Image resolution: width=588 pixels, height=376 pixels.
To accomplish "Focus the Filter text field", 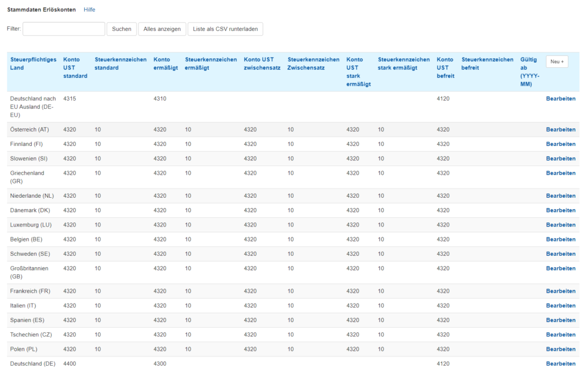I will [x=64, y=29].
